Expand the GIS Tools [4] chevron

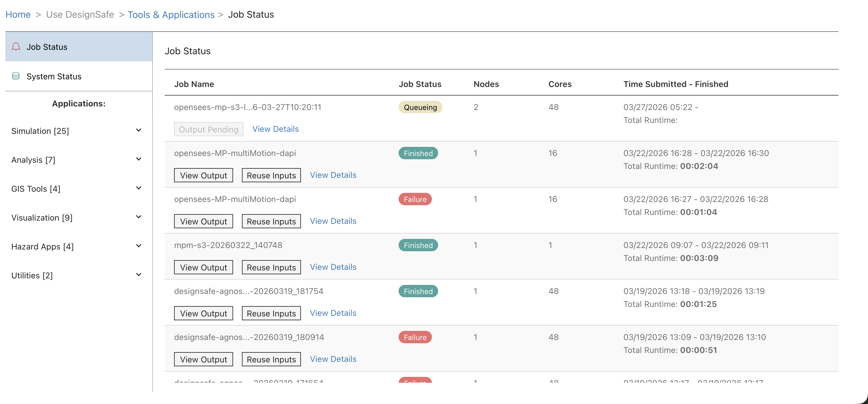[138, 188]
